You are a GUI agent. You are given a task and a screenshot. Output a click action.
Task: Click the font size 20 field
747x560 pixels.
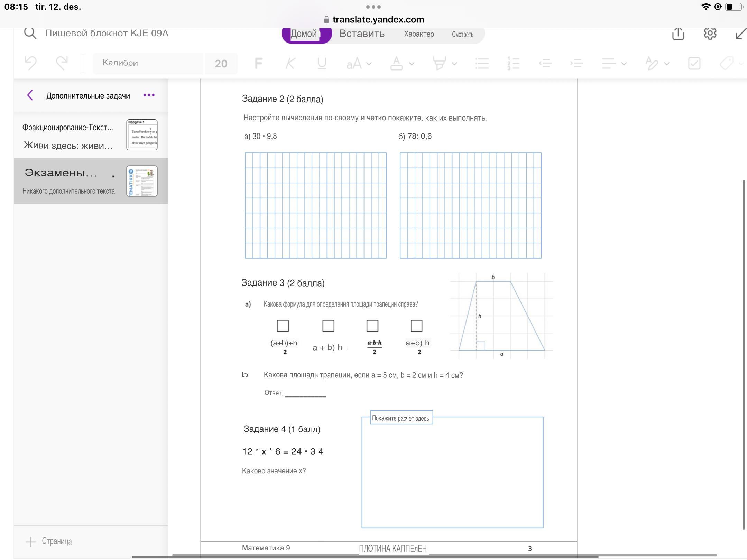(221, 63)
